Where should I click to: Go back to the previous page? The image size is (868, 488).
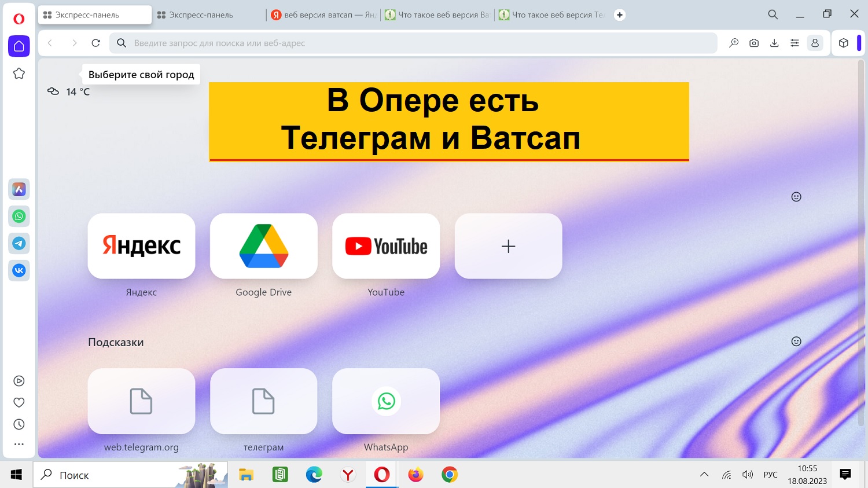[50, 43]
